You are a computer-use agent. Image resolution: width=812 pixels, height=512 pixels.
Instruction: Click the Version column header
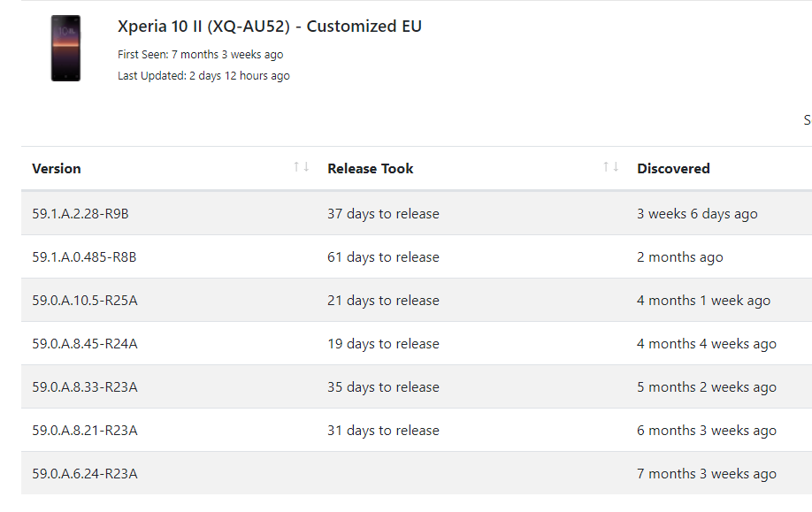pos(57,168)
